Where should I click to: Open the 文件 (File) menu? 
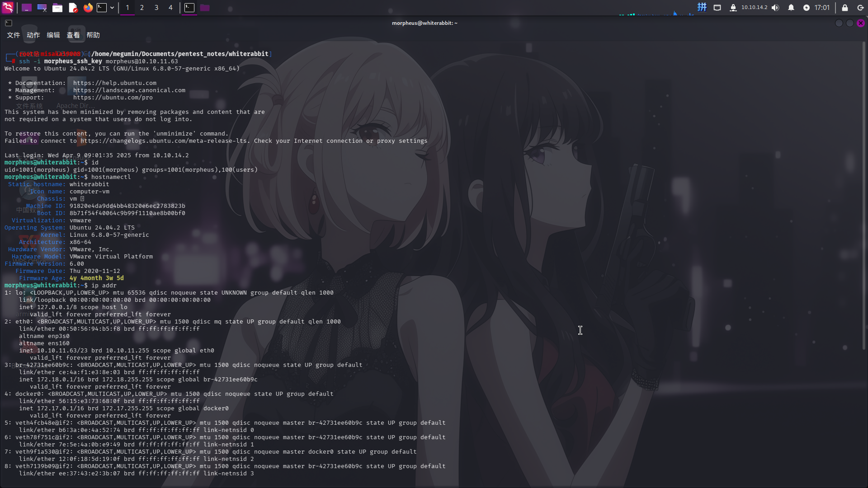click(13, 35)
